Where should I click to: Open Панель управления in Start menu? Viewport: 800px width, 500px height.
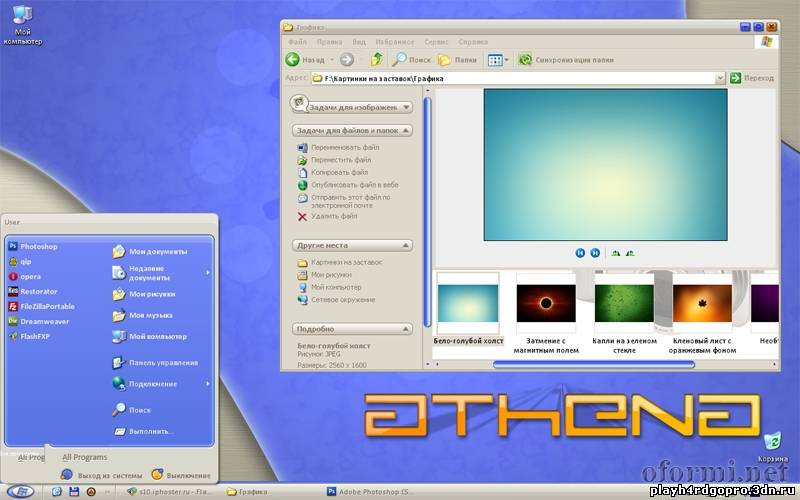click(156, 363)
